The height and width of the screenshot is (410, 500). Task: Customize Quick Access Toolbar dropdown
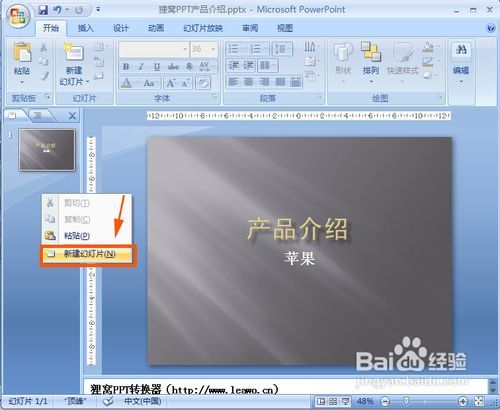tap(98, 10)
